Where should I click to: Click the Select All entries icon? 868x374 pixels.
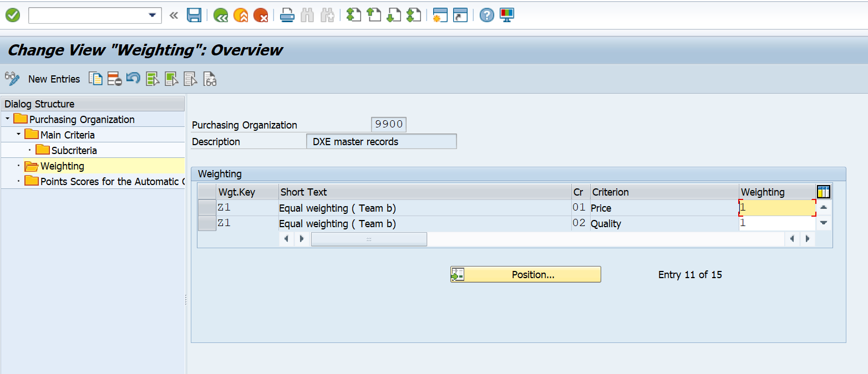152,78
